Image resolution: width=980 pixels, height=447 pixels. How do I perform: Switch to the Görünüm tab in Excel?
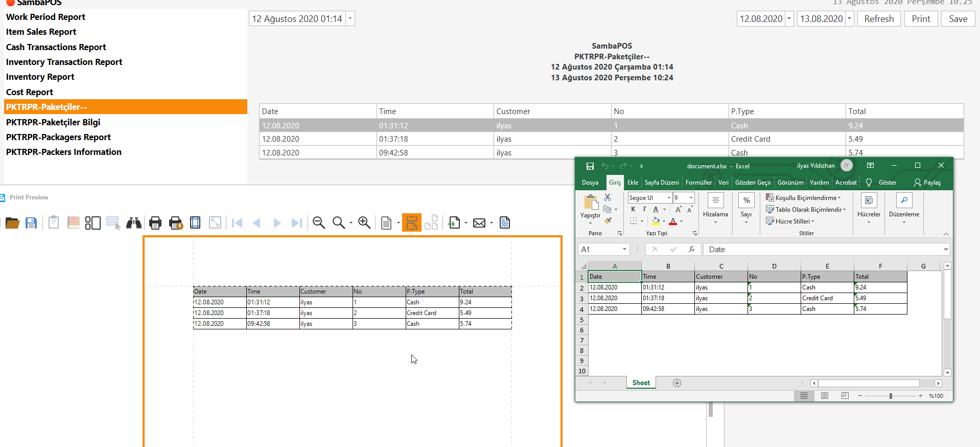(x=790, y=183)
